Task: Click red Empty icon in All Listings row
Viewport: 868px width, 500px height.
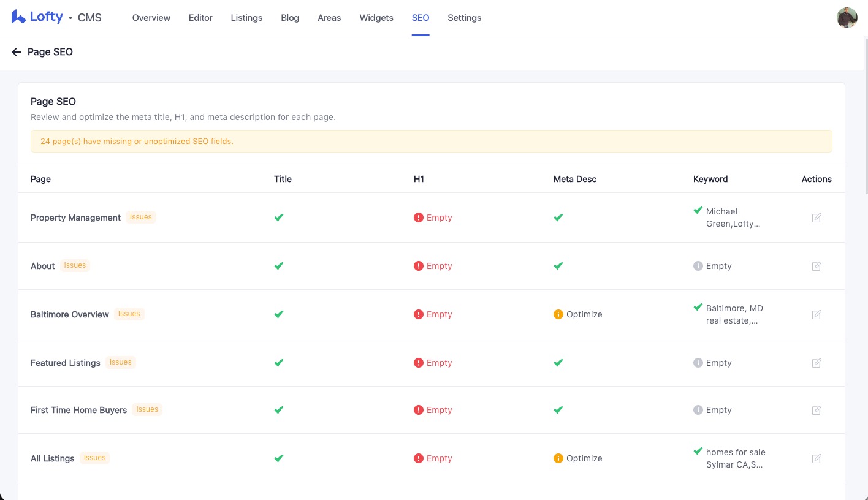Action: 419,458
